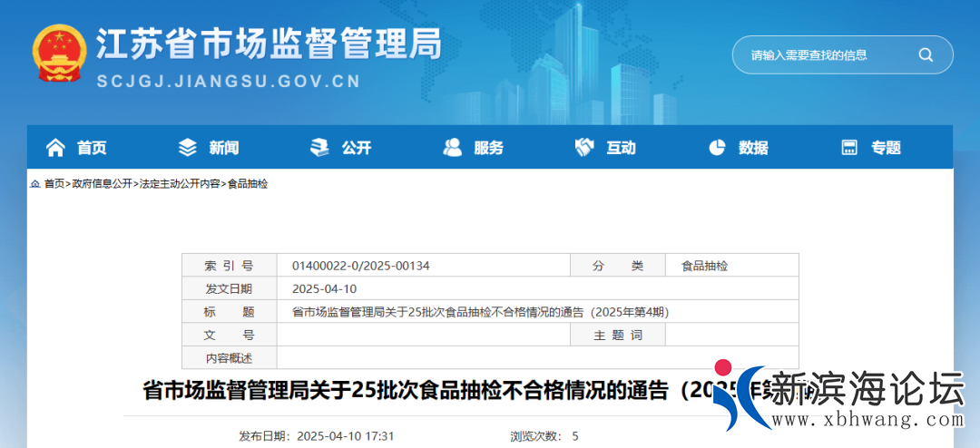Click the search magnifier icon
The width and height of the screenshot is (980, 448).
(x=926, y=54)
